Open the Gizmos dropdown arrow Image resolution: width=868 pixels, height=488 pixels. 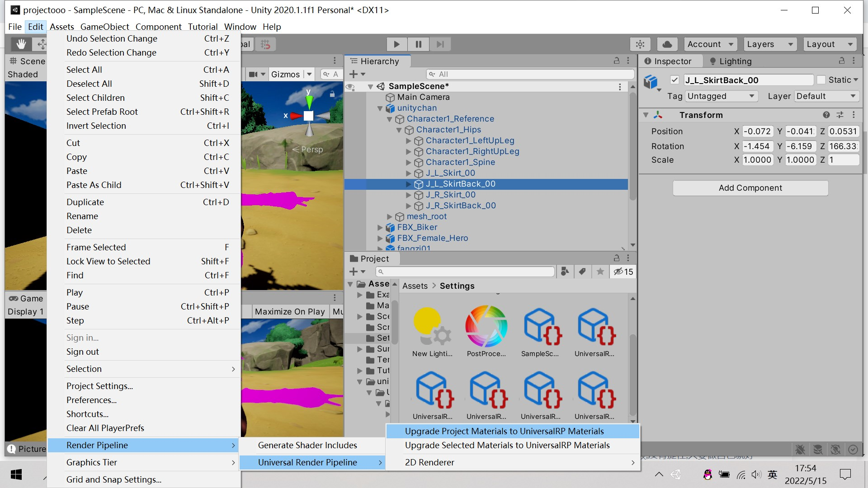pos(309,74)
